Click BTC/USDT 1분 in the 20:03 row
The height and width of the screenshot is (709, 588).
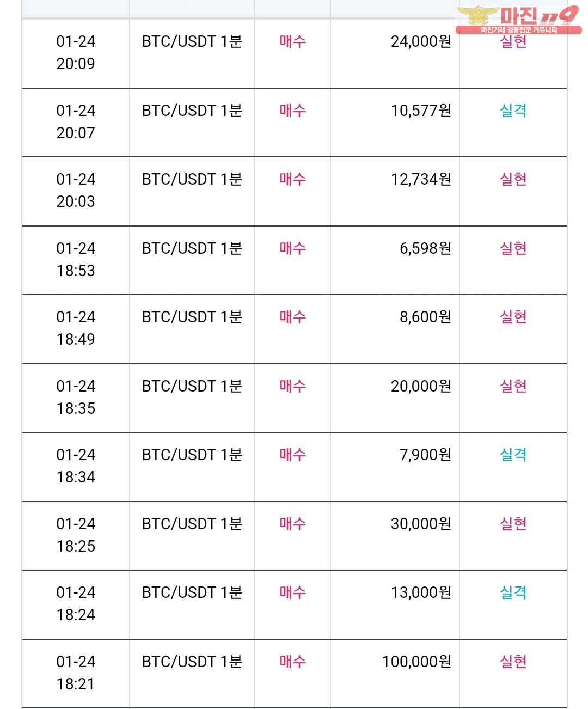pyautogui.click(x=192, y=179)
